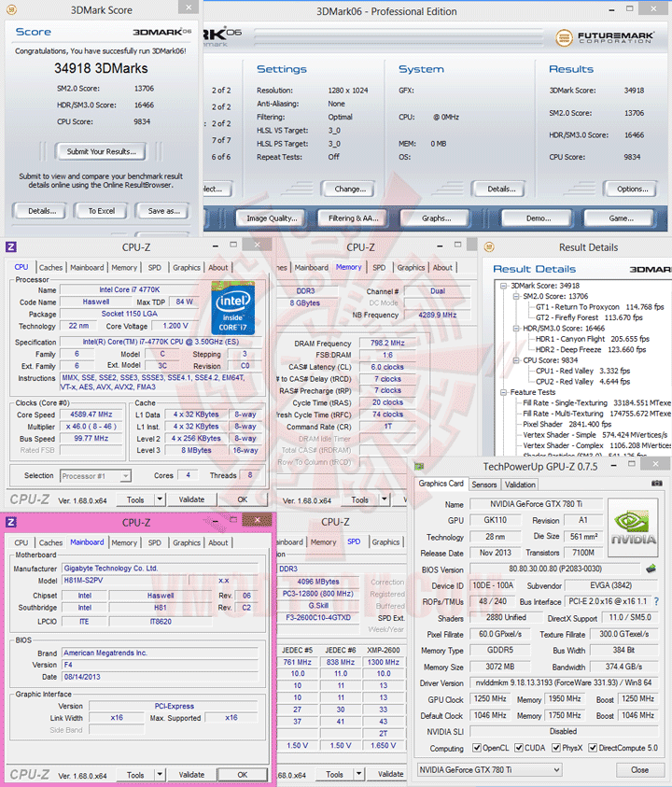
Task: Open the GPU-Z NVIDIA GeForce GTX 780 Ti dropdown
Action: 489,770
